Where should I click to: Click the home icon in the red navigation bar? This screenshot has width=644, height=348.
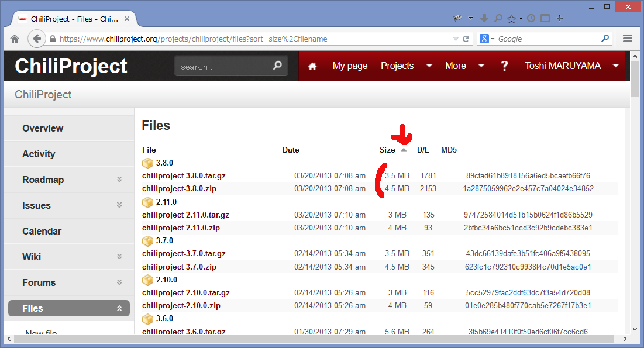[312, 66]
